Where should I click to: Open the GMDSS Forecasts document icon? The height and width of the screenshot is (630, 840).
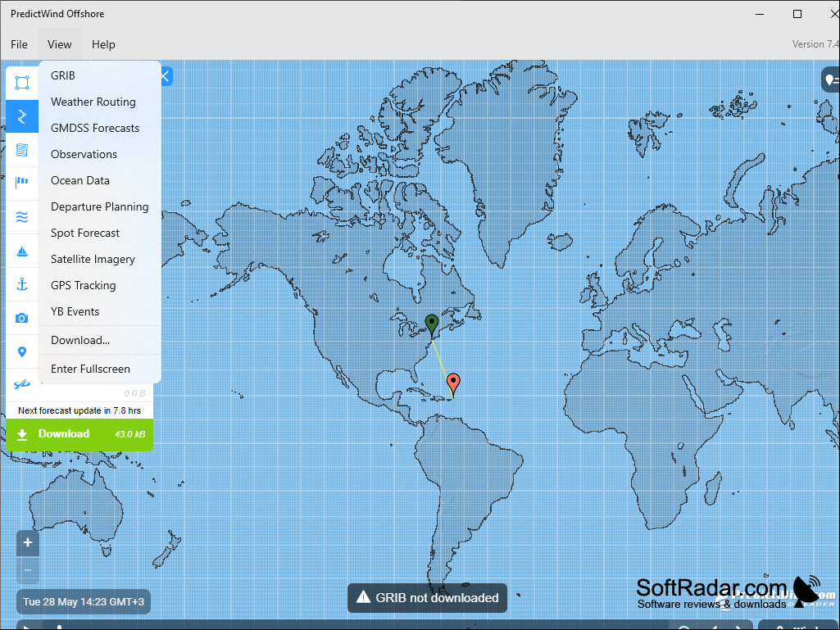(x=22, y=150)
